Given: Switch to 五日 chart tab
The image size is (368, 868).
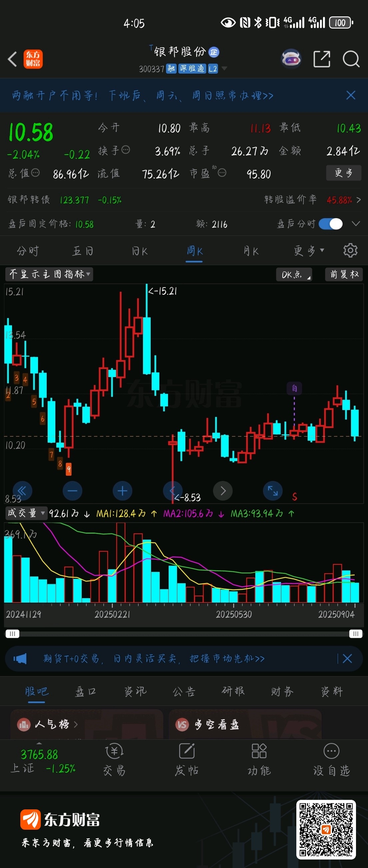Looking at the screenshot, I should pyautogui.click(x=83, y=251).
